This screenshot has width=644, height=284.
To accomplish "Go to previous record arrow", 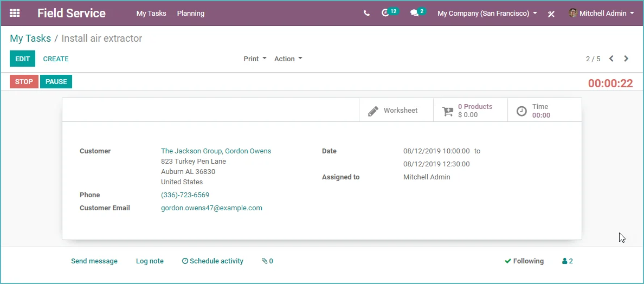I will [611, 59].
